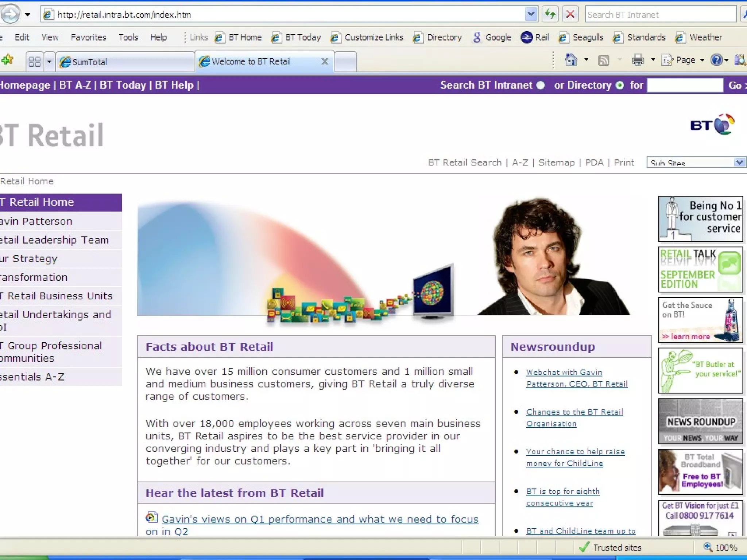
Task: Click the red Stop loading icon
Action: [570, 15]
